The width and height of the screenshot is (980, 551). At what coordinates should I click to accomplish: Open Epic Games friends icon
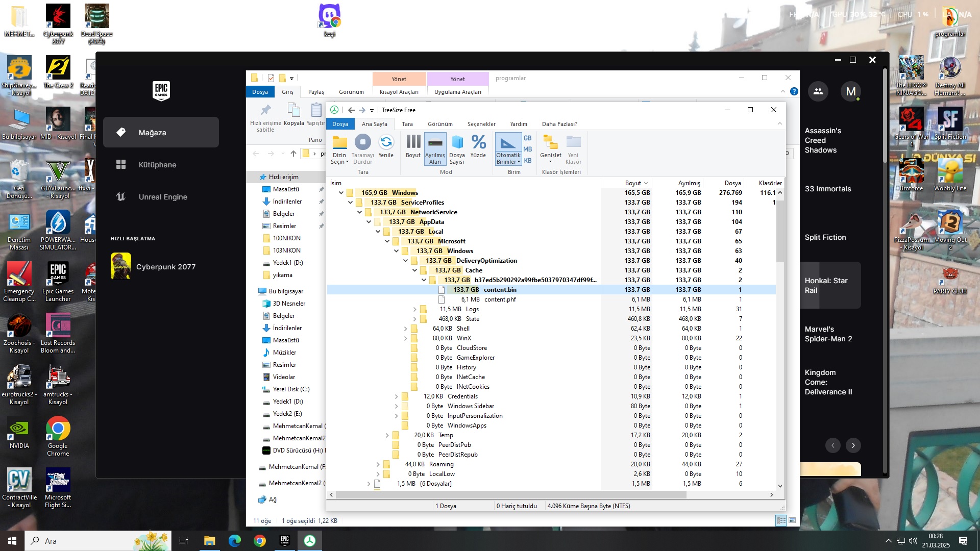pyautogui.click(x=818, y=91)
